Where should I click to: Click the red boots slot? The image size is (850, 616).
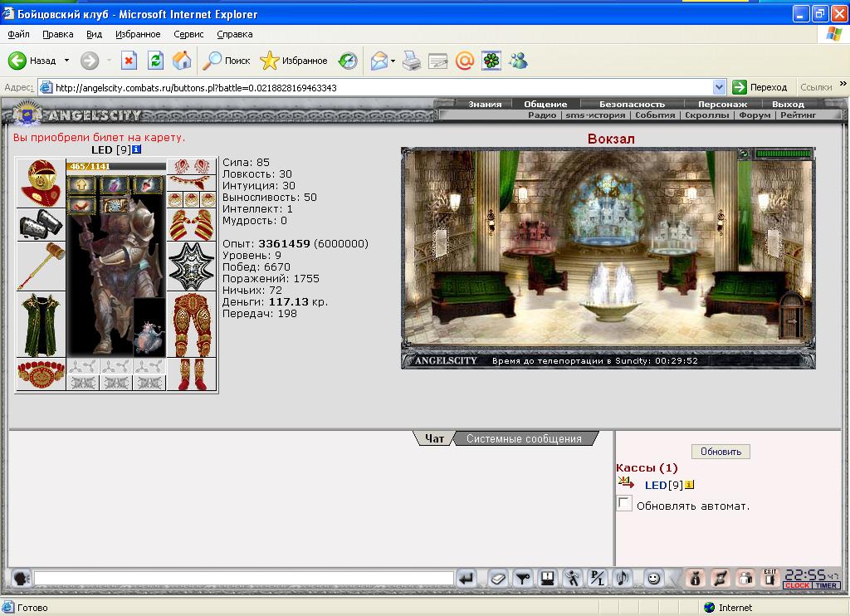coord(192,374)
